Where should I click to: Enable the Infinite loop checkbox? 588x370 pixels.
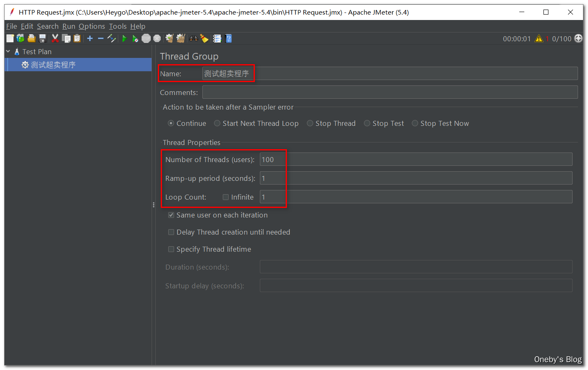[226, 197]
